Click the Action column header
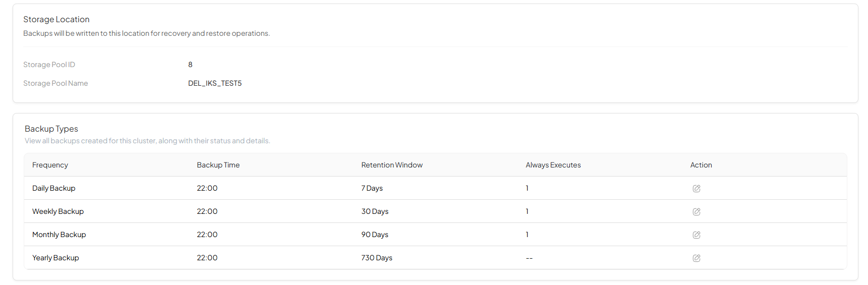The width and height of the screenshot is (868, 285). point(701,165)
